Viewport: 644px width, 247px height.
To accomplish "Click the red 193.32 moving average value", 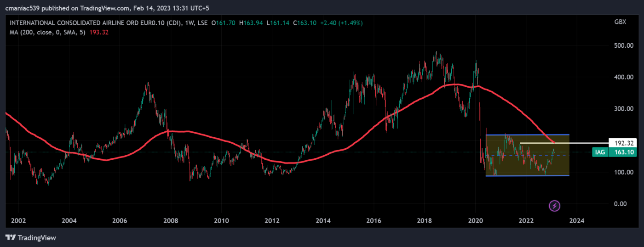I will 99,32.
